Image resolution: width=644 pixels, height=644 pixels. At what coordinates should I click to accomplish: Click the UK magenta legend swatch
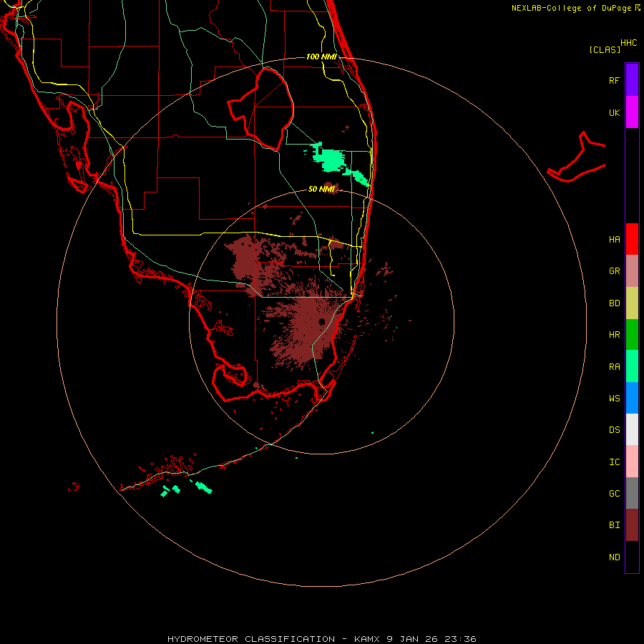632,112
